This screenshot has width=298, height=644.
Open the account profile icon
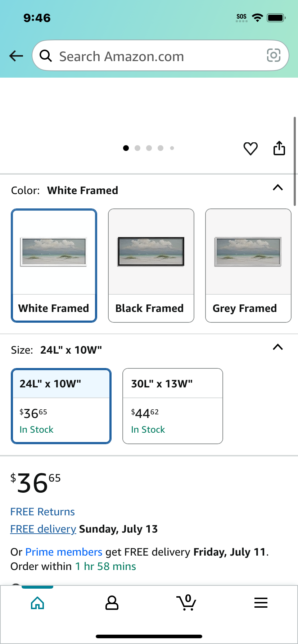(112, 603)
